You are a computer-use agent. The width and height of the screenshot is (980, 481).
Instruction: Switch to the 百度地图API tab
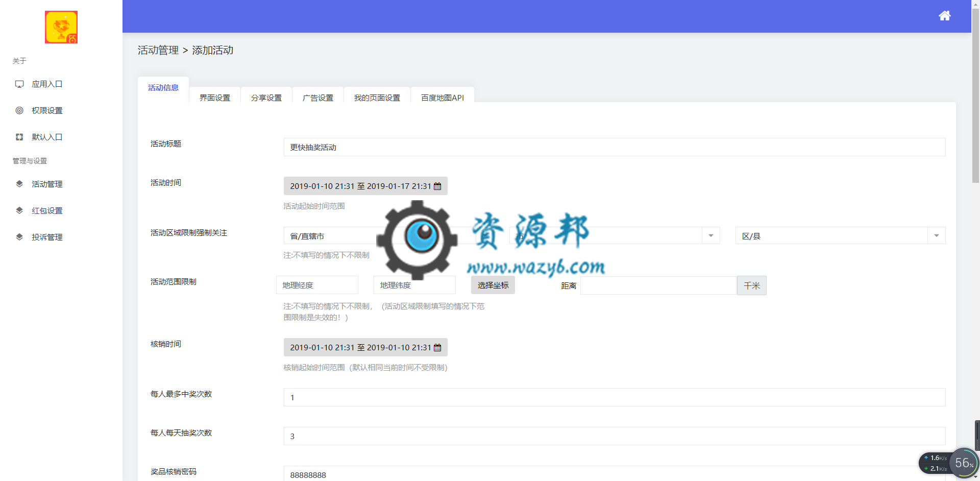443,98
